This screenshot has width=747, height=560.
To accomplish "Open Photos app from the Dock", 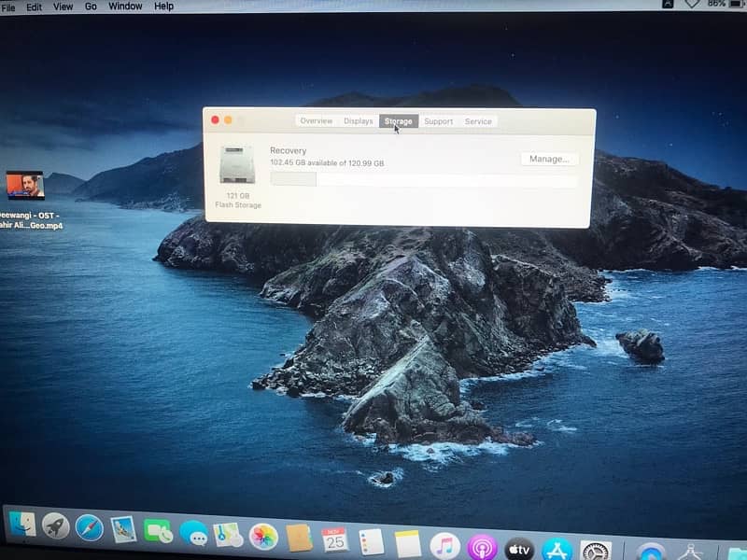I will [263, 536].
